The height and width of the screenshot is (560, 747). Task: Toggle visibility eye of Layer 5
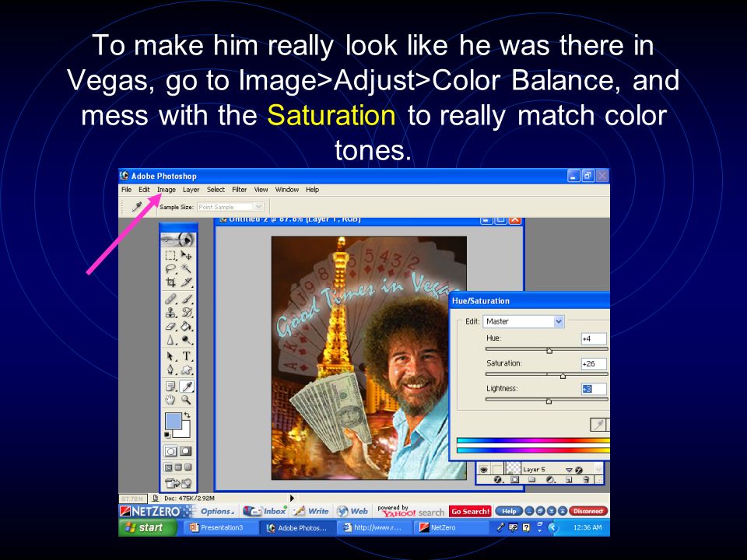point(483,470)
